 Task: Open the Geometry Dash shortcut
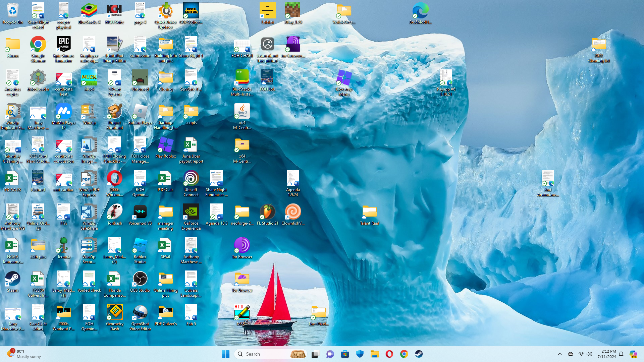click(x=114, y=312)
